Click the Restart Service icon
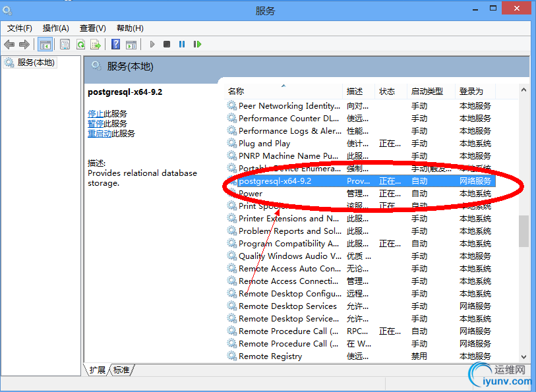 197,44
